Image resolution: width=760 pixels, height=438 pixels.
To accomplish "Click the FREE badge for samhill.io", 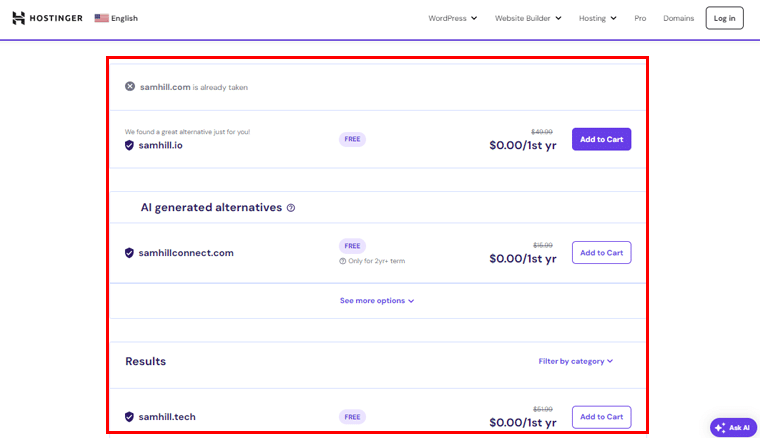I will [352, 139].
